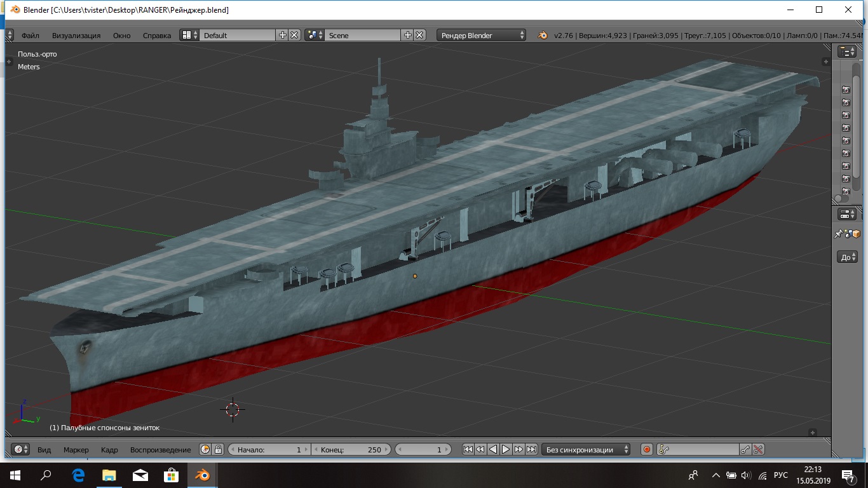
Task: Click the delete keyframe icon in timeline
Action: pyautogui.click(x=757, y=449)
